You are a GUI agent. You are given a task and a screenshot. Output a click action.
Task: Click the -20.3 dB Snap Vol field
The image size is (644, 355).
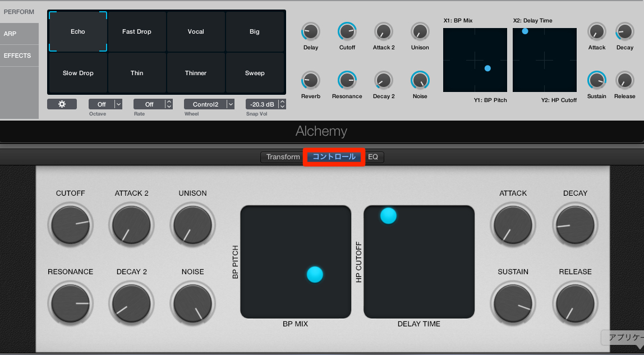tap(262, 104)
